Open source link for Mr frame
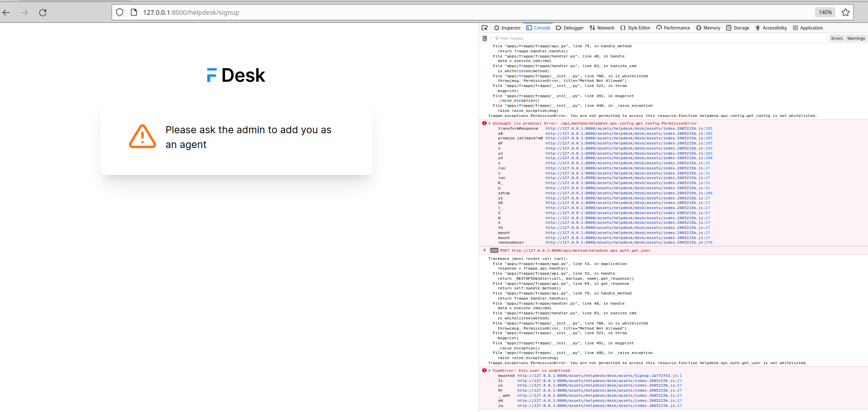The height and width of the screenshot is (412, 868). 600,391
